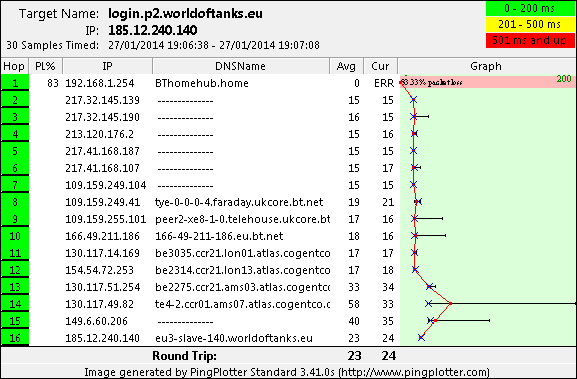Screen dimensions: 577x379
Task: Select hop 12 green cell
Action: [15, 270]
